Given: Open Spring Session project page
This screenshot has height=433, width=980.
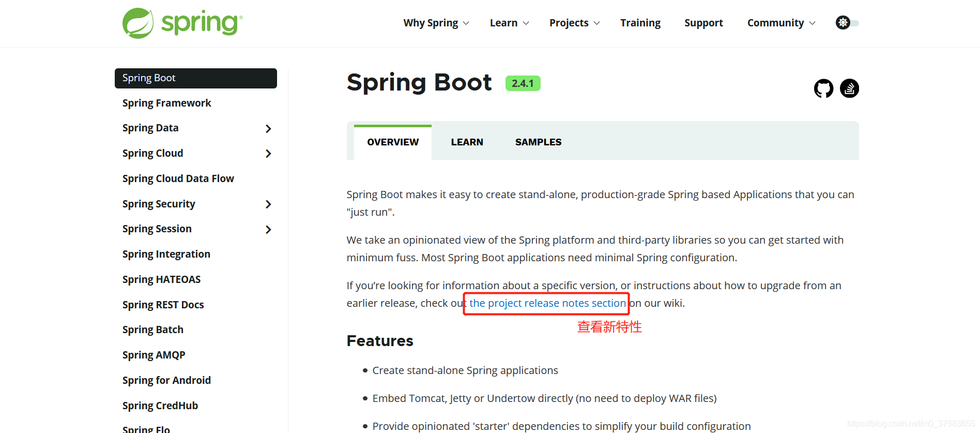Looking at the screenshot, I should click(x=157, y=229).
